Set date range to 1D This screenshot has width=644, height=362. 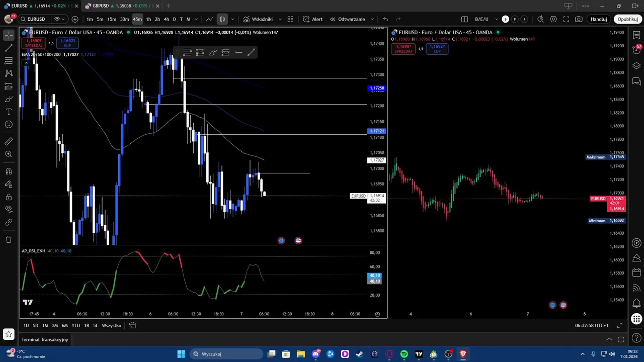tap(26, 325)
